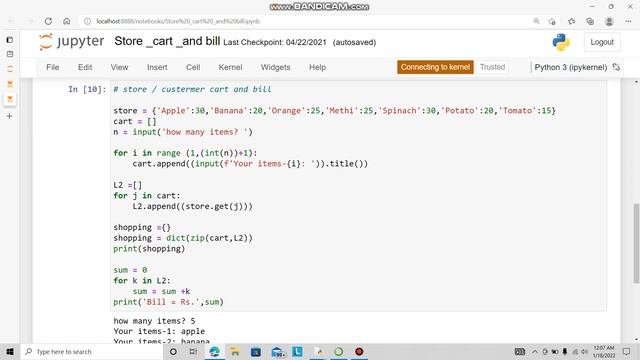Click the print(shopping) code line
This screenshot has width=640, height=360.
(x=149, y=249)
